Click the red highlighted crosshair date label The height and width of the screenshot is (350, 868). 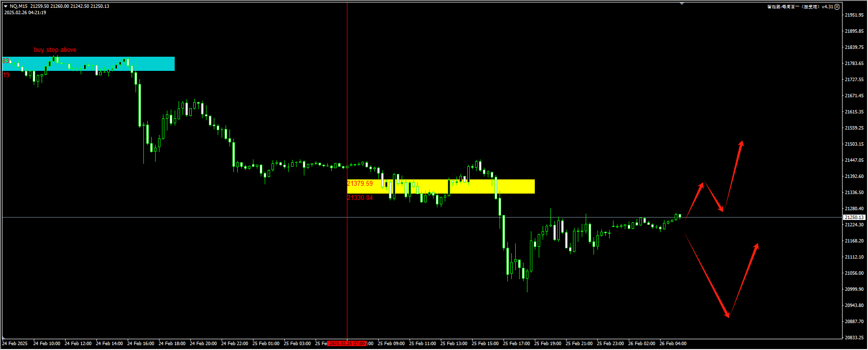click(347, 344)
